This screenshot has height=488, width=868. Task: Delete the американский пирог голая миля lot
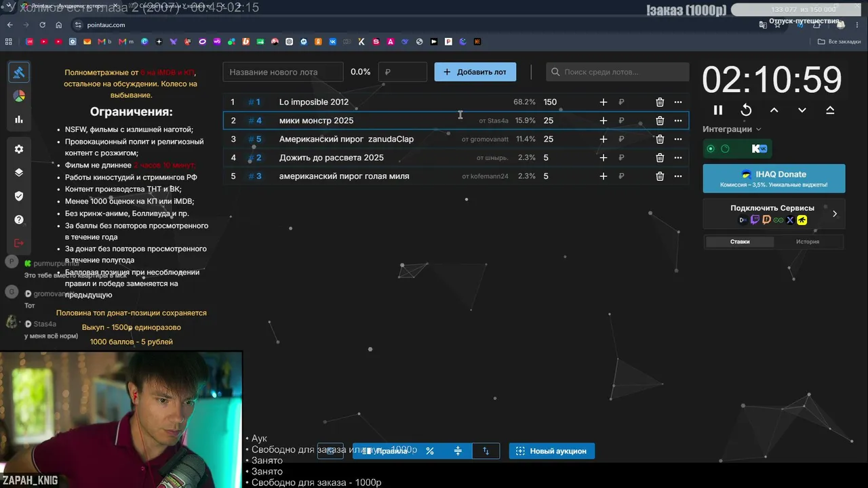click(x=660, y=176)
